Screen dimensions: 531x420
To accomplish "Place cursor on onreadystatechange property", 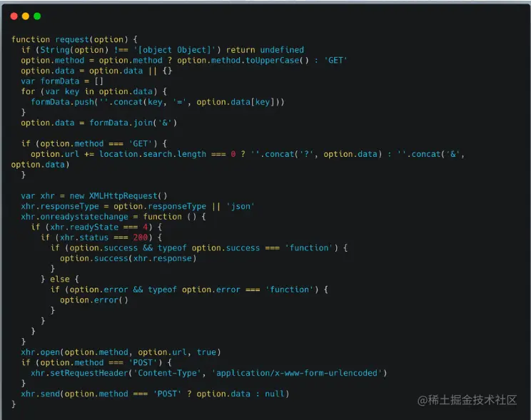I will [84, 217].
